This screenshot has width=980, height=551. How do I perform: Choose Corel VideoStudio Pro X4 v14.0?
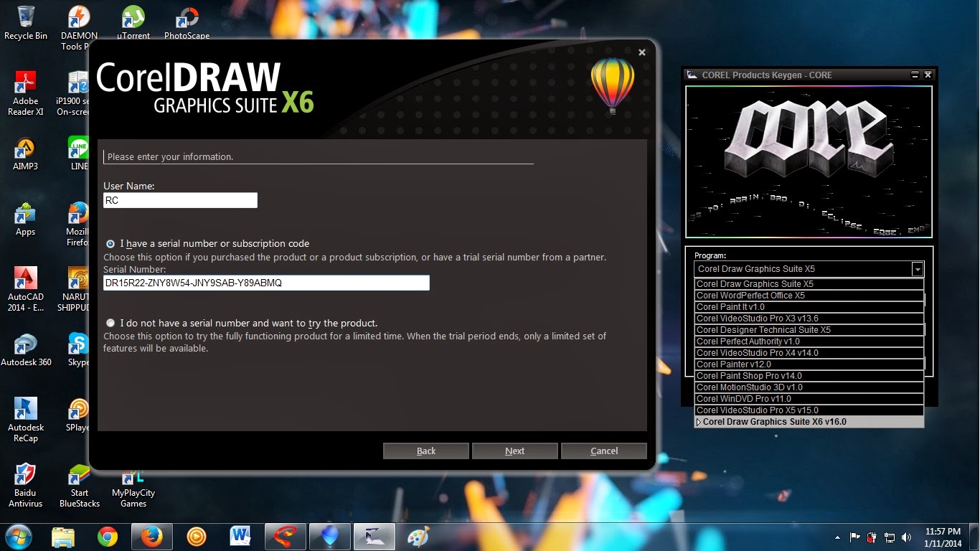pos(809,353)
